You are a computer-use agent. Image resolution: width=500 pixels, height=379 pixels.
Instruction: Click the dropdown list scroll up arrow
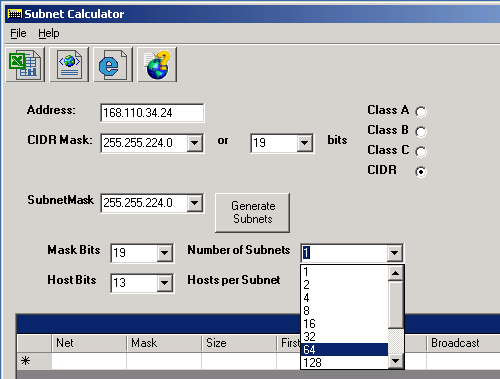click(396, 273)
